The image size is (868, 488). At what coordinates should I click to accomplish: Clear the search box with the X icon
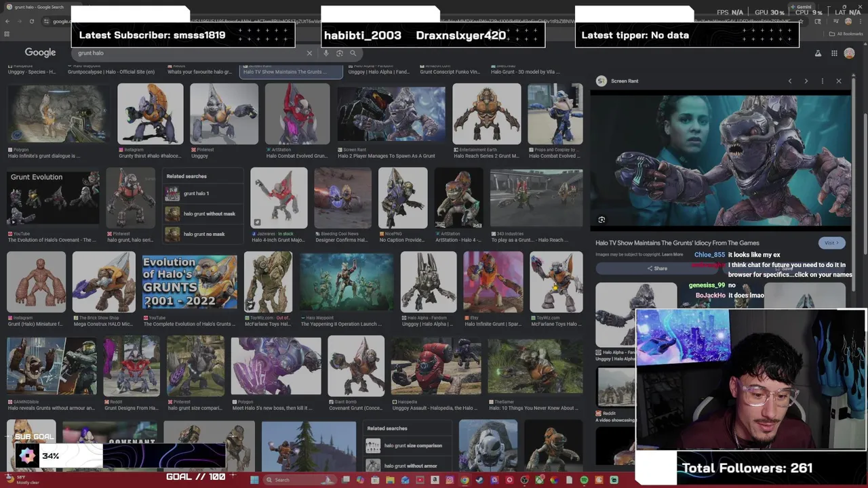(x=309, y=53)
